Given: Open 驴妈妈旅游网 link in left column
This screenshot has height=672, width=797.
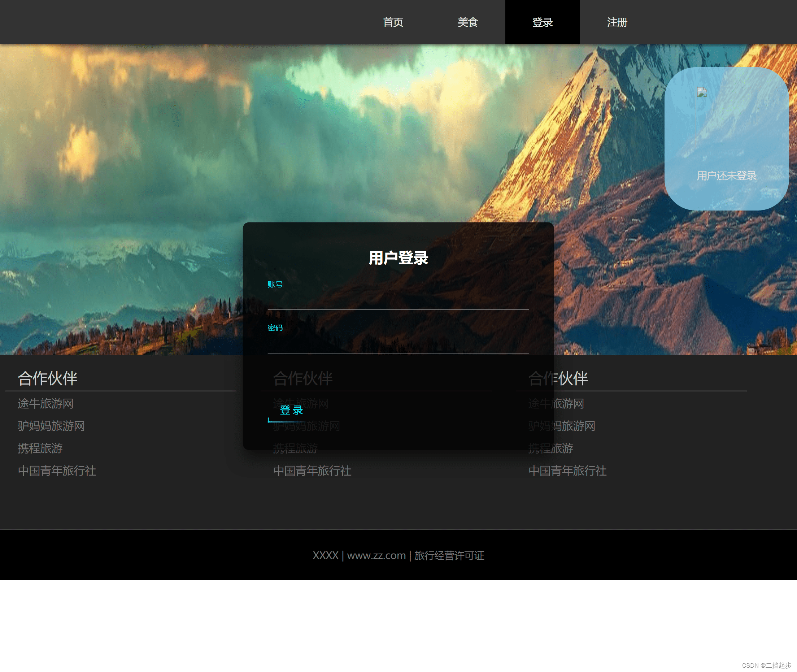Looking at the screenshot, I should coord(51,426).
